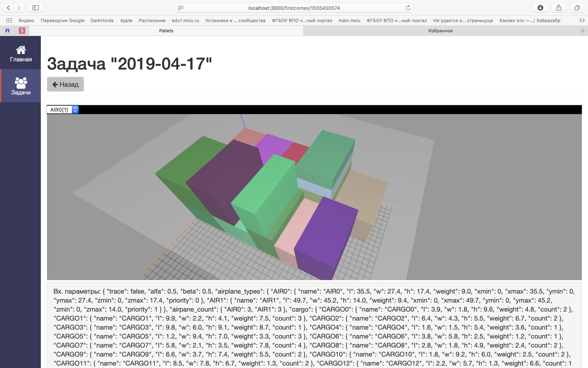The image size is (588, 368).
Task: Open the Переводчик Google bookmark
Action: pos(62,20)
